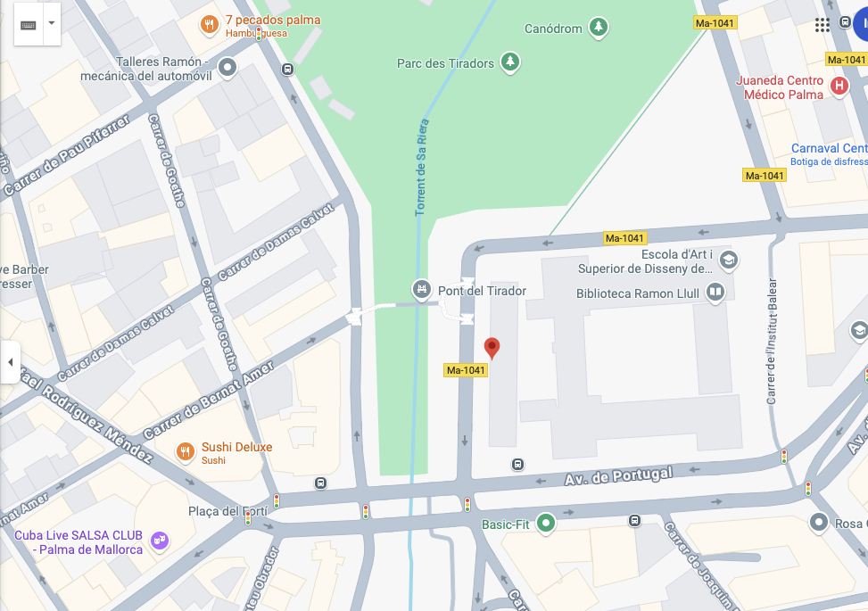Select the Ma-1041 road badge near pin
Viewport: 868px width, 611px height.
(466, 370)
